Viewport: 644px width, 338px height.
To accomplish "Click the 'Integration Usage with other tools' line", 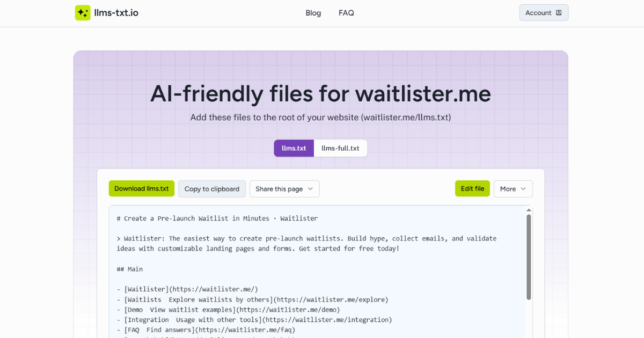I will coord(254,320).
